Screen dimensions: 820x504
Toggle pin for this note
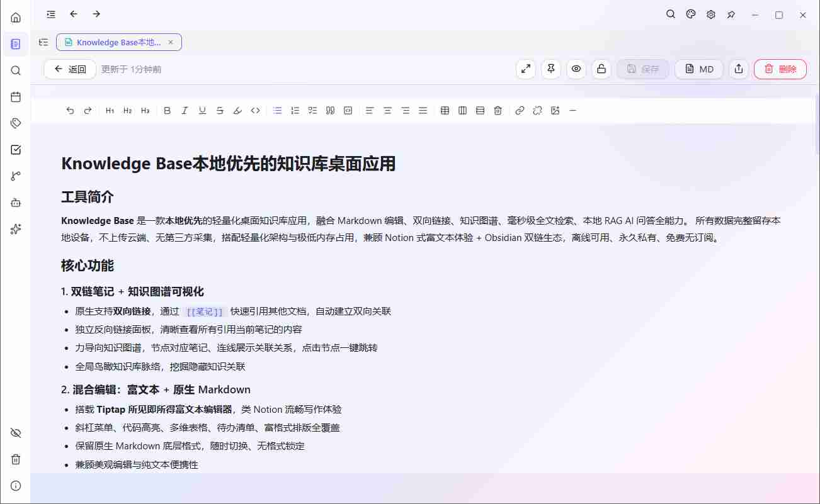(x=550, y=69)
